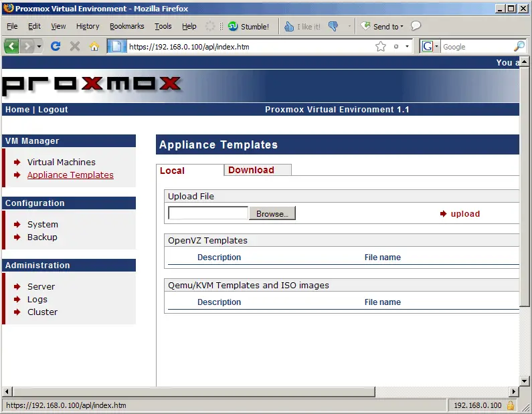Click the speech bubble reviews icon
This screenshot has width=532, height=414.
pos(416,26)
